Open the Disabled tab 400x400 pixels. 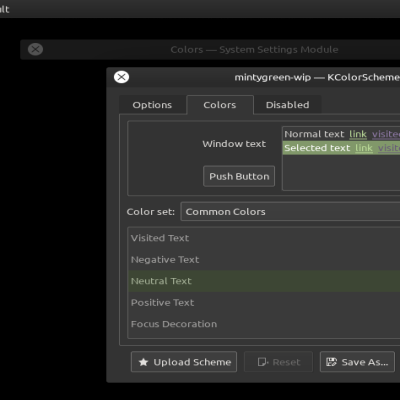[287, 105]
